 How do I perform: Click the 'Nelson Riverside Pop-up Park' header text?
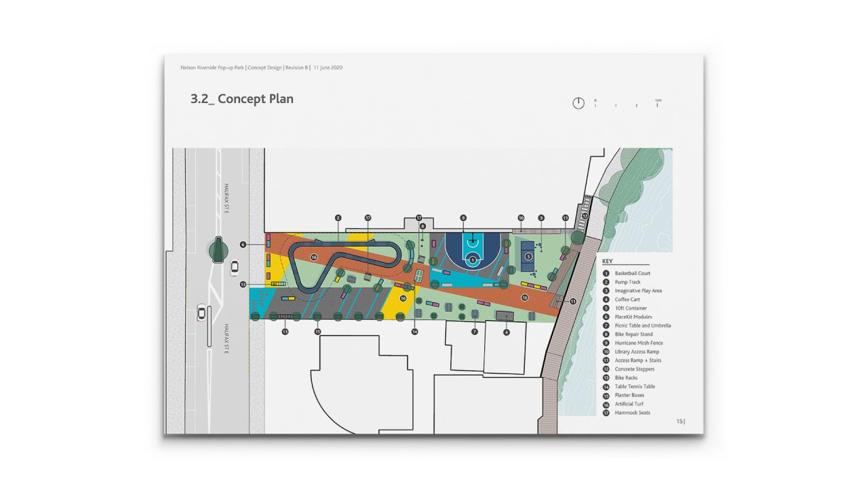[213, 68]
